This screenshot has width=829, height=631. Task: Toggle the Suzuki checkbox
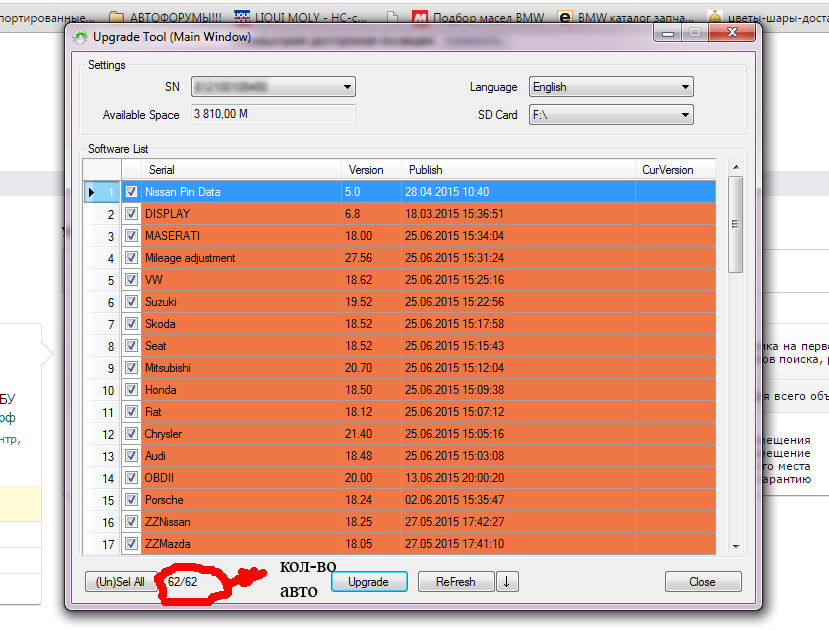coord(131,301)
